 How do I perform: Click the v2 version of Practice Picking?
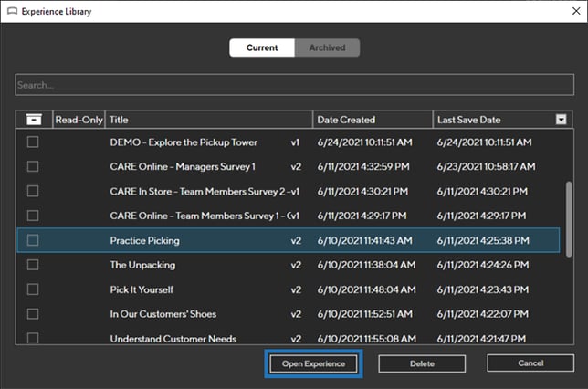296,240
